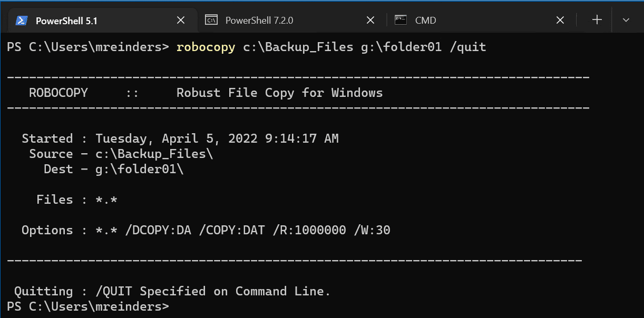Click the Options line with /DCOPY:DA
This screenshot has height=318, width=644.
pos(206,230)
